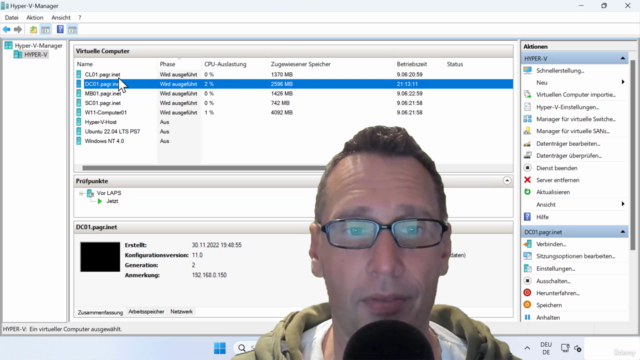Select the MB01.pagr.inet virtual machine
Viewport: 640px width, 360px height.
coord(103,93)
